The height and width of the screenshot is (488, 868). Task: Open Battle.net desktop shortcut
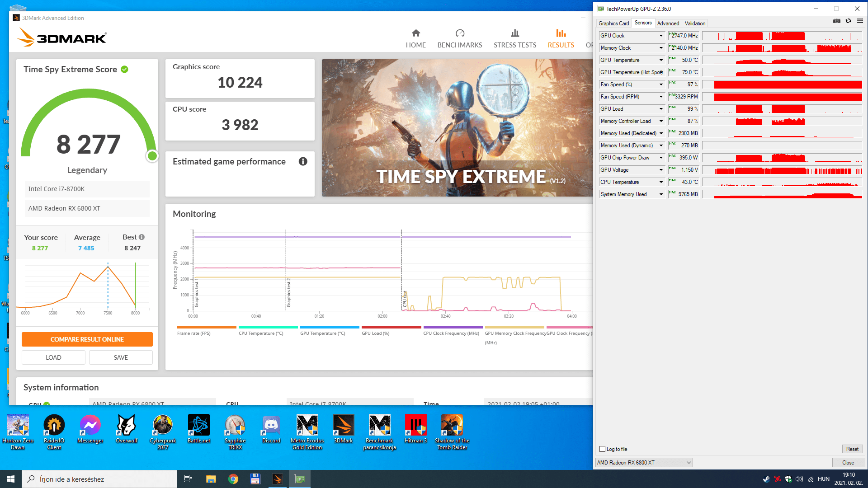(x=199, y=429)
